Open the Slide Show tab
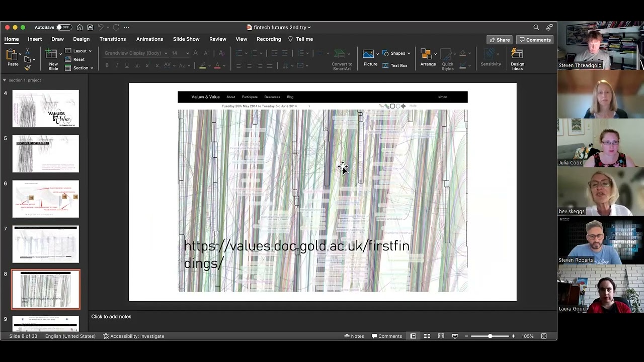The height and width of the screenshot is (362, 644). (x=186, y=39)
